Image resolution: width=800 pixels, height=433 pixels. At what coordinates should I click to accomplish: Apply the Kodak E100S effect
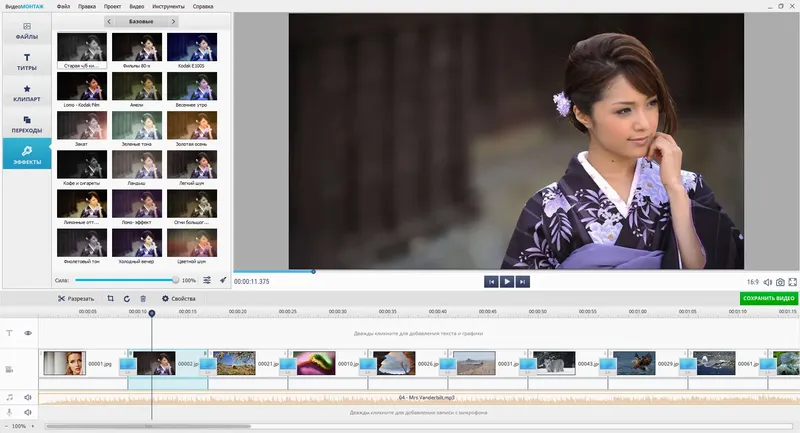click(x=192, y=50)
